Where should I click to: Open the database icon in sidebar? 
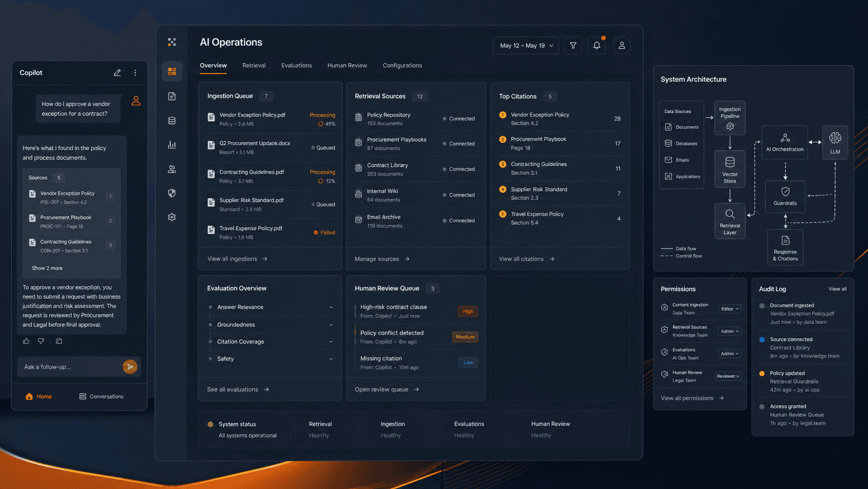172,121
